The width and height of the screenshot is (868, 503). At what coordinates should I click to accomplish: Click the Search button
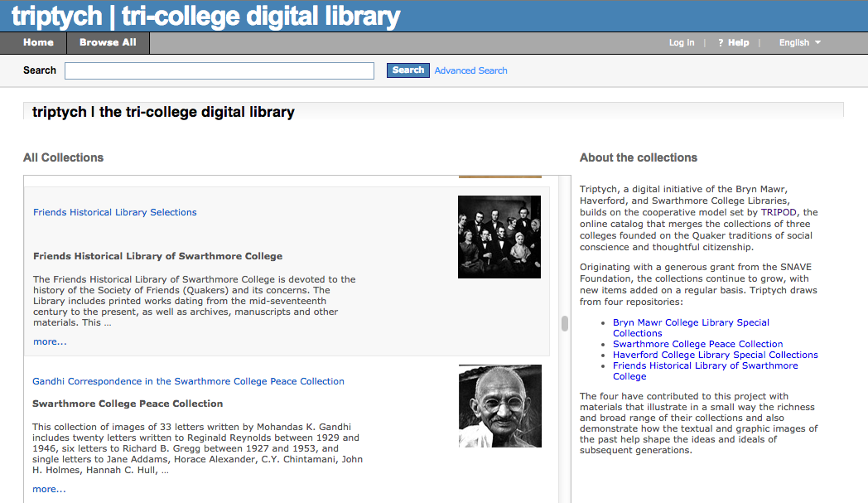point(407,70)
